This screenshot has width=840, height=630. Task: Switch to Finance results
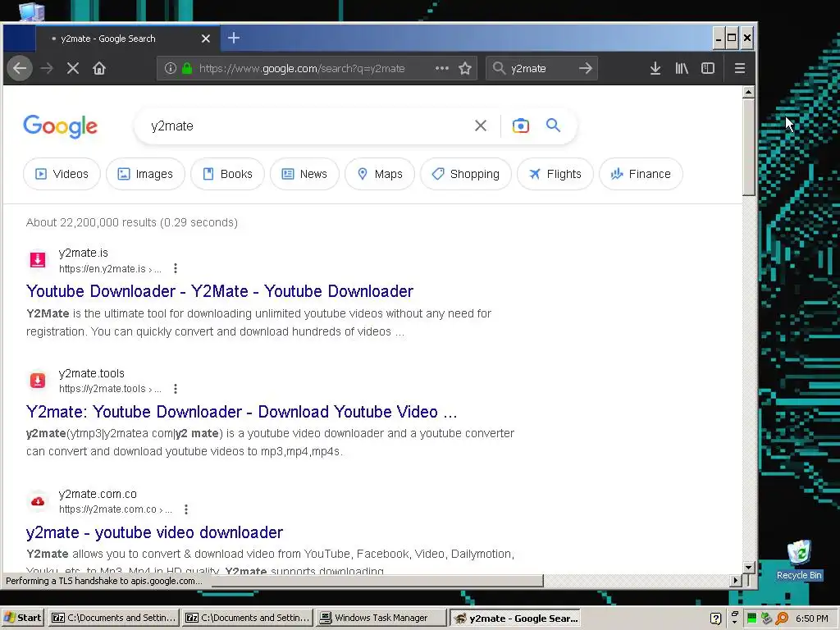641,174
